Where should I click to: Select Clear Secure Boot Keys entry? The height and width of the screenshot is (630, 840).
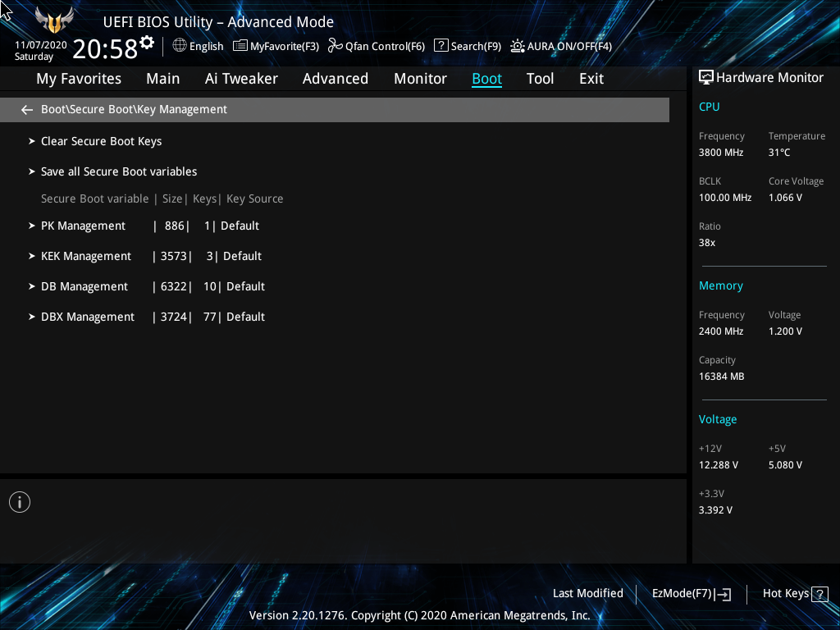[101, 141]
